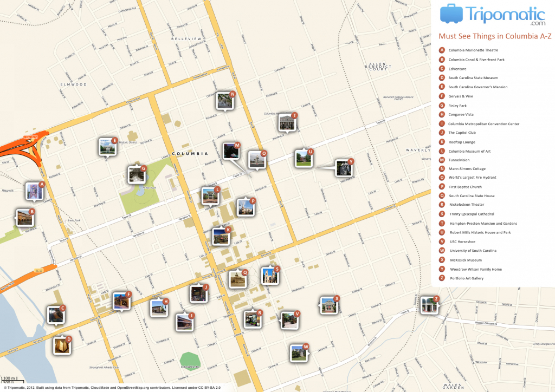This screenshot has height=392, width=555.
Task: Select the McKissick Museum map marker X
Action: [x=328, y=305]
